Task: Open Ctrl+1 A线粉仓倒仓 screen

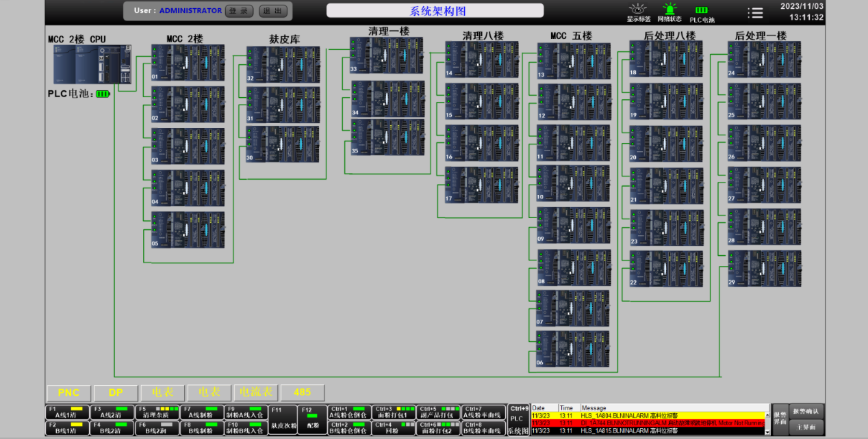Action: click(349, 412)
